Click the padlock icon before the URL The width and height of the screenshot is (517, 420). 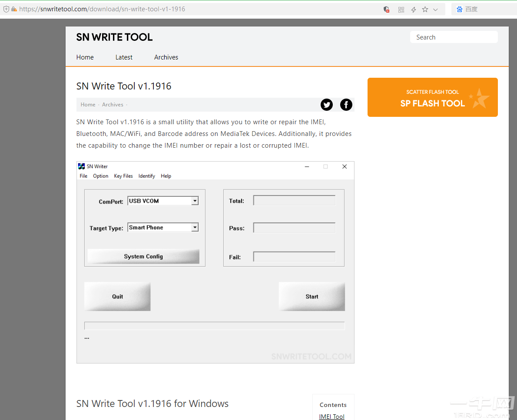pos(14,9)
